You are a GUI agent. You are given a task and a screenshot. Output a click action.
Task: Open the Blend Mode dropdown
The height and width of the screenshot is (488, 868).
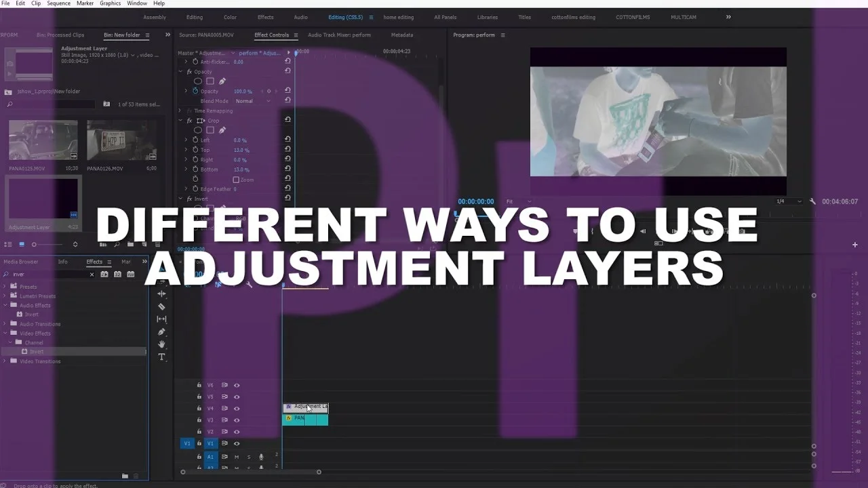[x=252, y=101]
